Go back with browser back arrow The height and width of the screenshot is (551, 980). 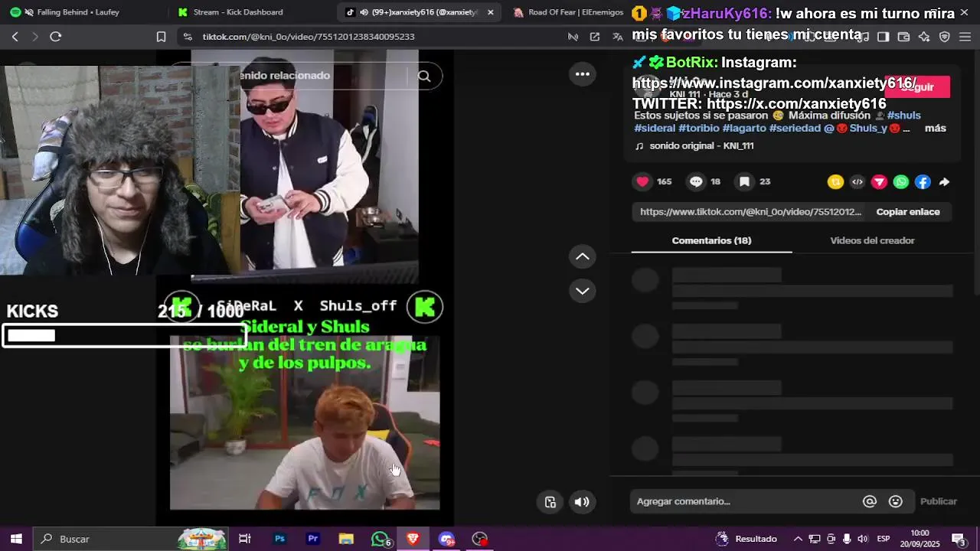(15, 37)
